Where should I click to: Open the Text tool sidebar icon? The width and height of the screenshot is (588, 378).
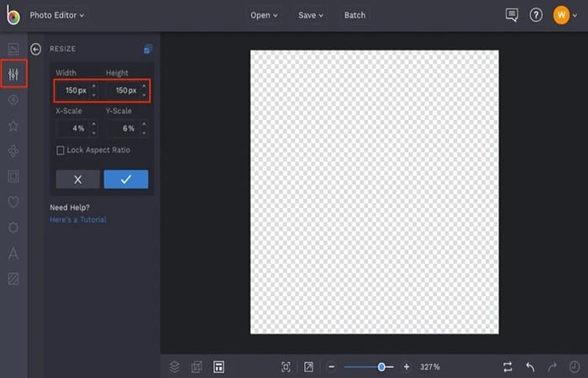[13, 253]
